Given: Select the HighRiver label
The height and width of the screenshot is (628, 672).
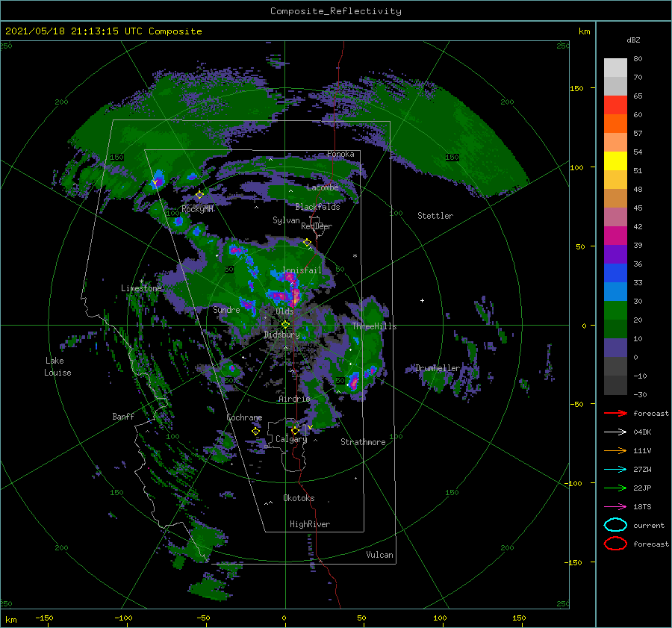Looking at the screenshot, I should tap(310, 524).
